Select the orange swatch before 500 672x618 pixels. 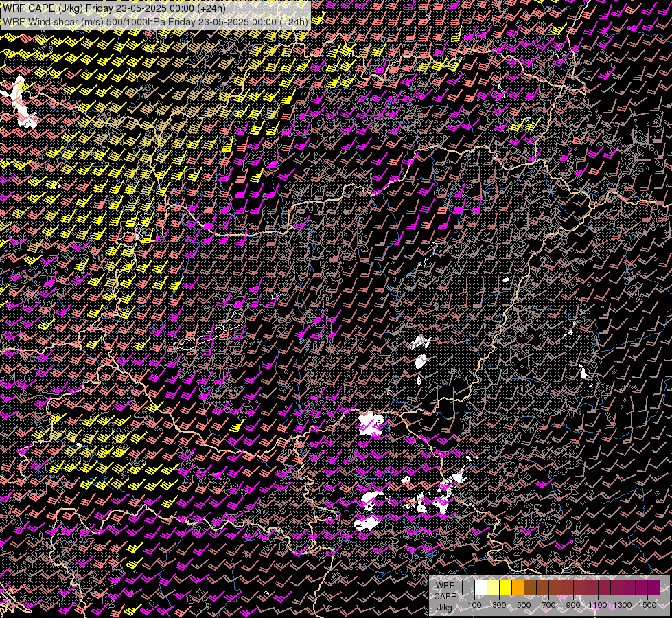pos(518,587)
